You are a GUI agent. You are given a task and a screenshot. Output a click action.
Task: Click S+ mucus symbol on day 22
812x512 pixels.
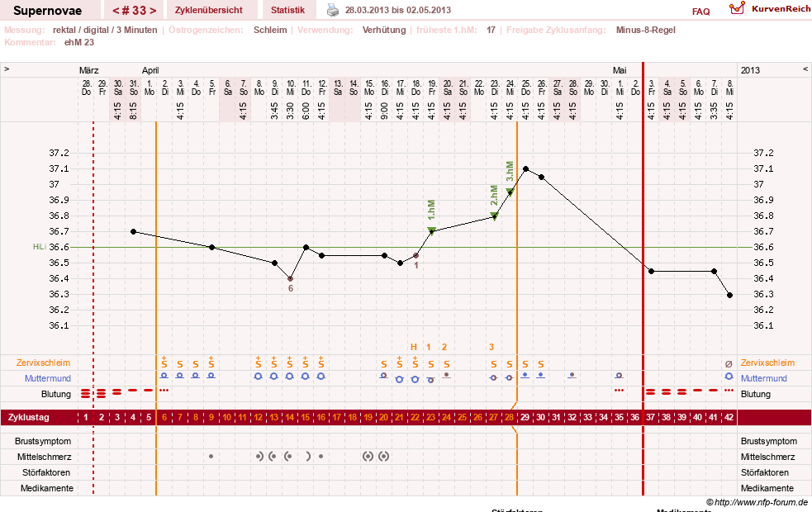pos(415,363)
